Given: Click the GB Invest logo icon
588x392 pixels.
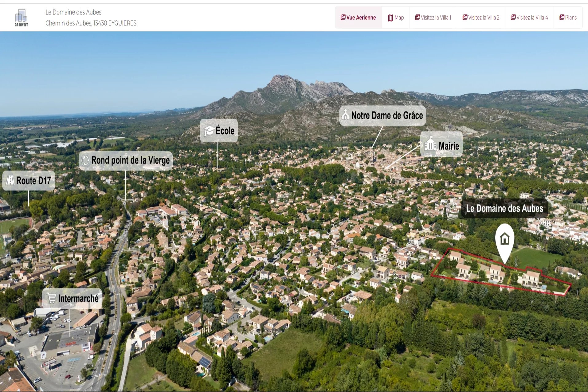Looking at the screenshot, I should click(x=21, y=18).
